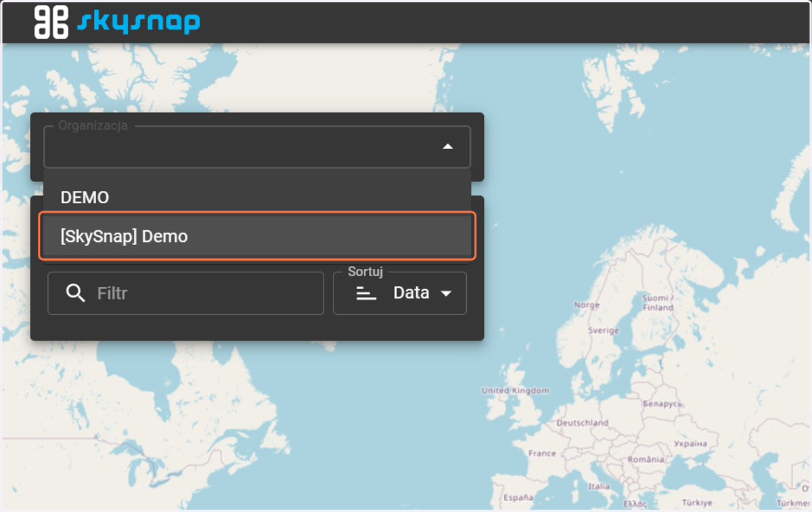Click the Norge label on map
Image resolution: width=812 pixels, height=512 pixels.
coord(587,305)
